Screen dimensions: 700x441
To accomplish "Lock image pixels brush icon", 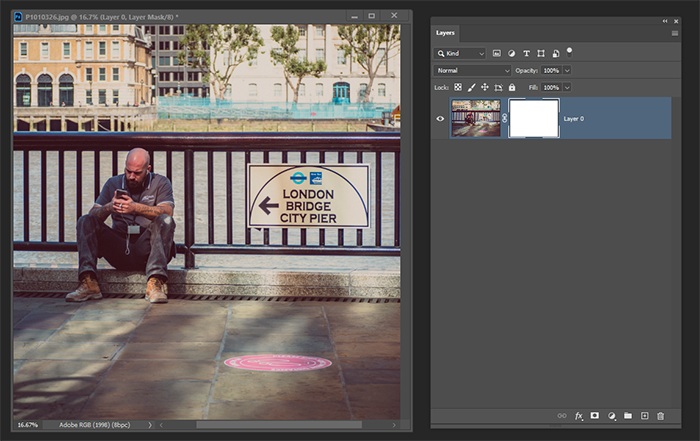I will point(471,87).
